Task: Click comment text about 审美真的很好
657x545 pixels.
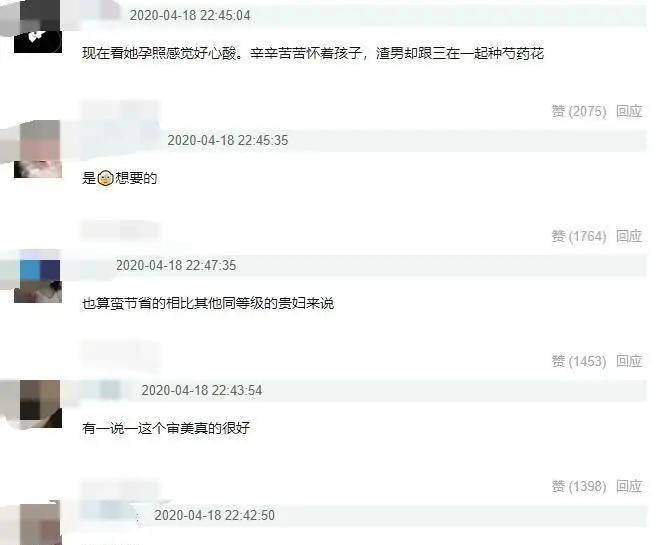Action: 166,428
